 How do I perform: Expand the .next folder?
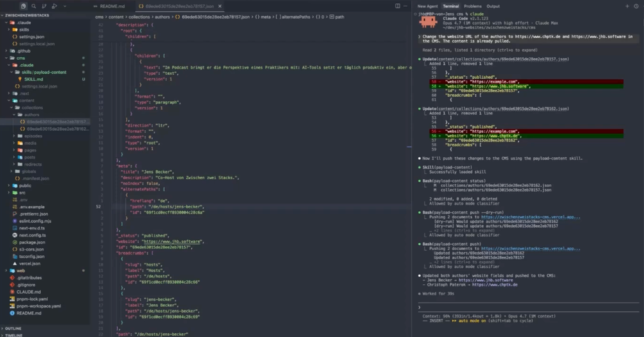tap(24, 94)
